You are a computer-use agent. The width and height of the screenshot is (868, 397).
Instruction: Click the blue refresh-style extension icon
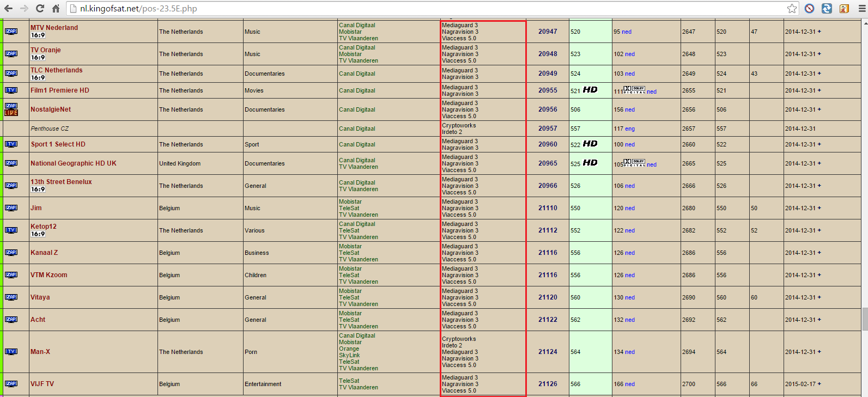(x=827, y=8)
